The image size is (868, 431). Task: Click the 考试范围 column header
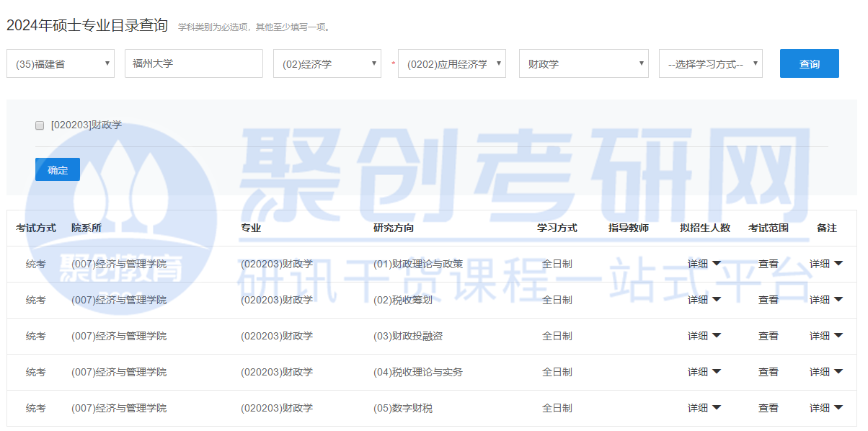(769, 228)
